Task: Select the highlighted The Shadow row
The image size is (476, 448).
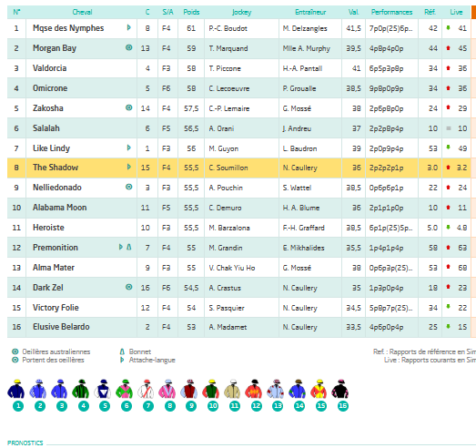Action: coord(239,168)
